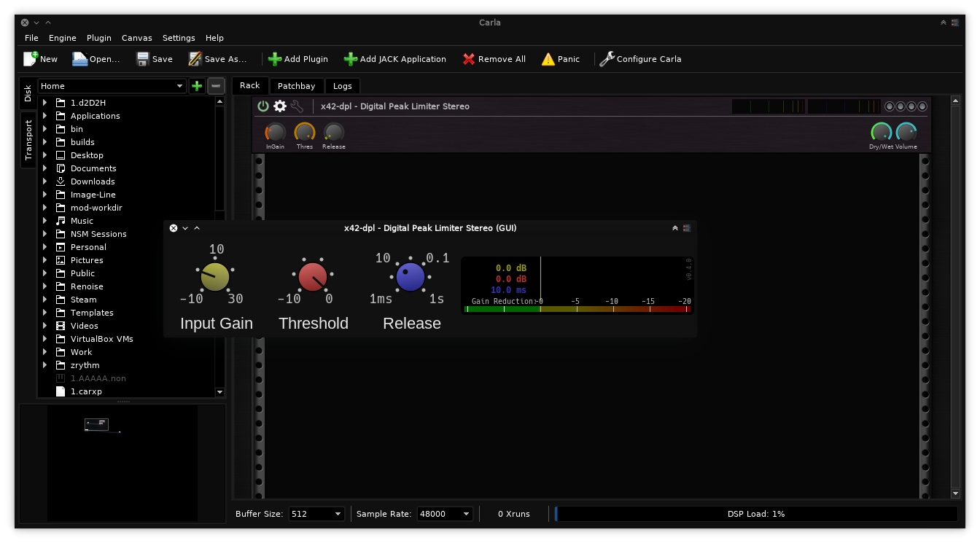Expand the NSM Sessions folder

(x=45, y=234)
